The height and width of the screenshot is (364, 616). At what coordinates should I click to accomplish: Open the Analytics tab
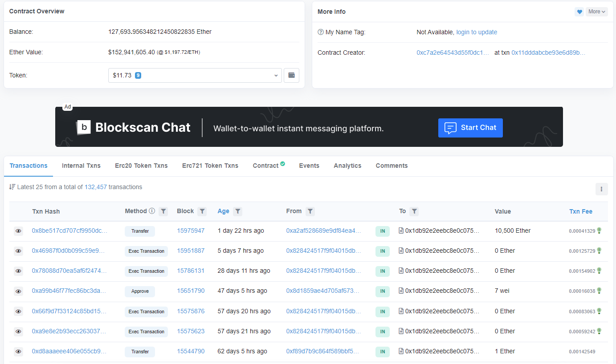pyautogui.click(x=347, y=166)
